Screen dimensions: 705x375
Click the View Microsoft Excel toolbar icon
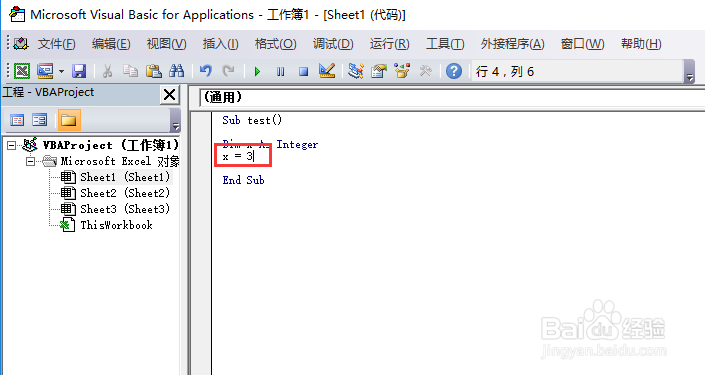point(22,71)
